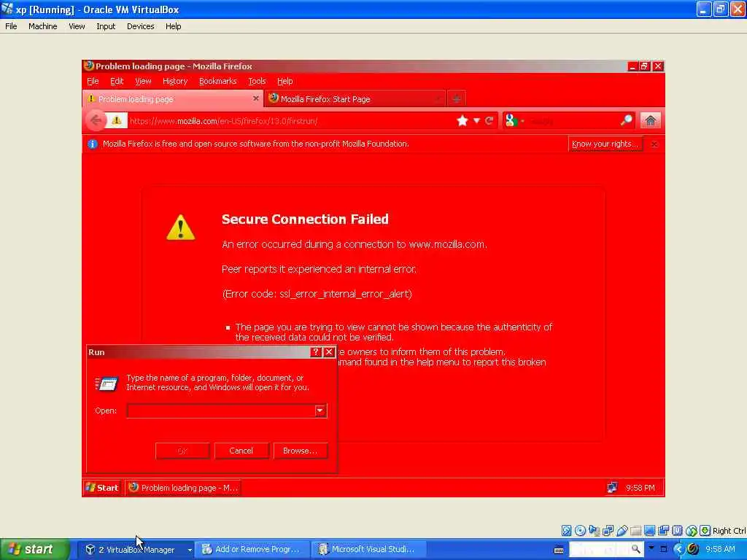Click the greyed OK button in Run dialog
This screenshot has height=560, width=747.
[x=182, y=451]
